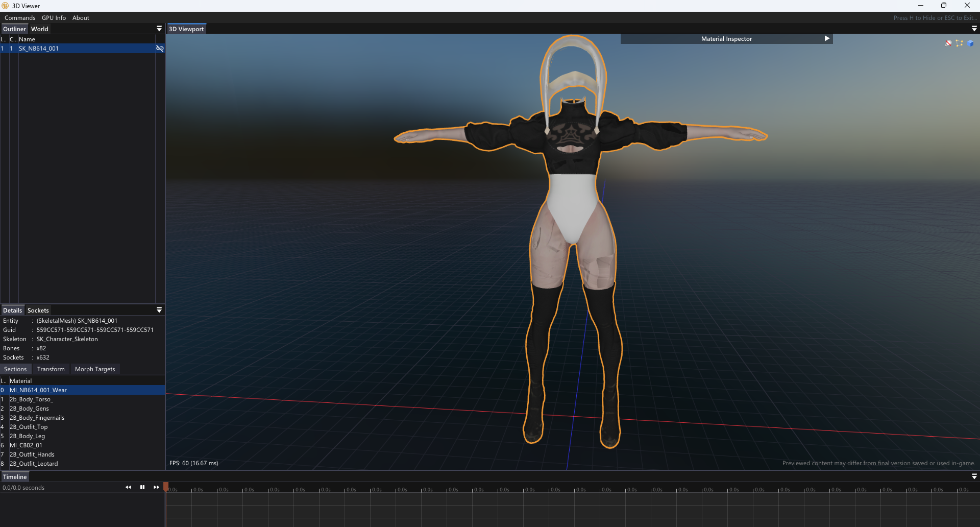The height and width of the screenshot is (527, 980).
Task: Toggle the lighting bulb icon in viewport
Action: (948, 43)
